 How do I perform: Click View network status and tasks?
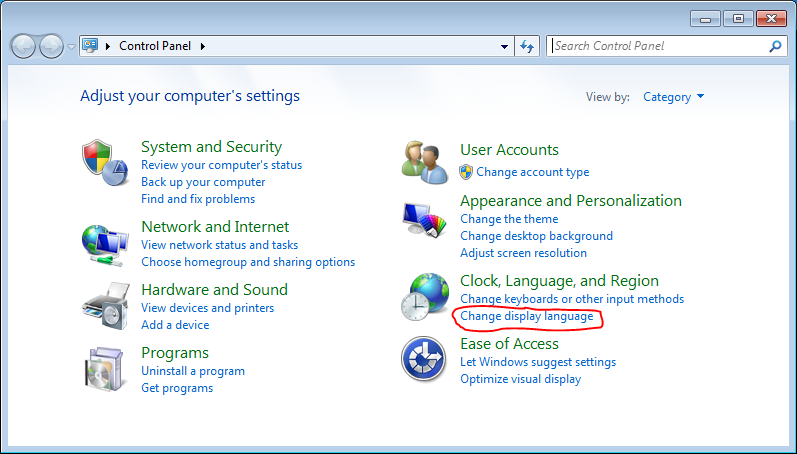pos(220,245)
